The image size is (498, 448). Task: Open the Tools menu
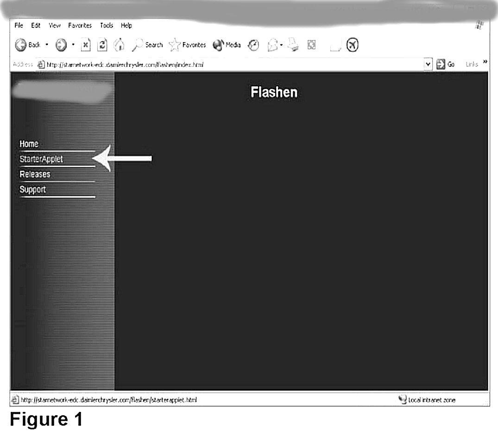[x=107, y=25]
